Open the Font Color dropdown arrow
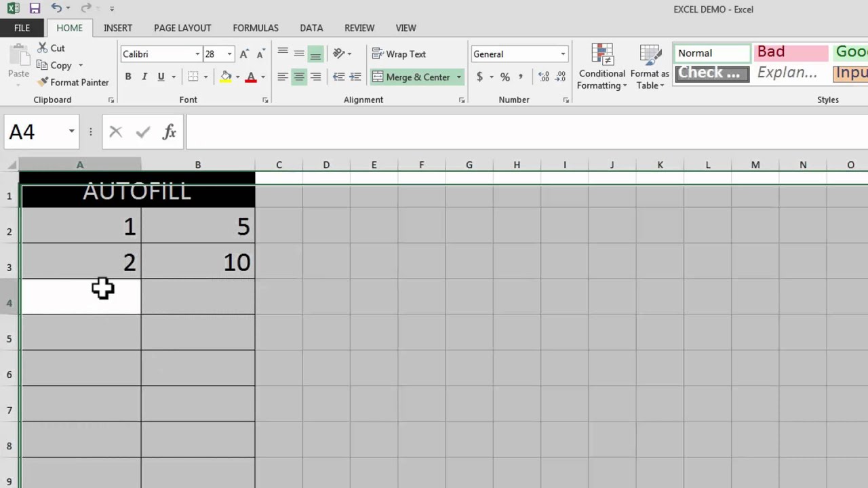The height and width of the screenshot is (488, 868). 263,77
